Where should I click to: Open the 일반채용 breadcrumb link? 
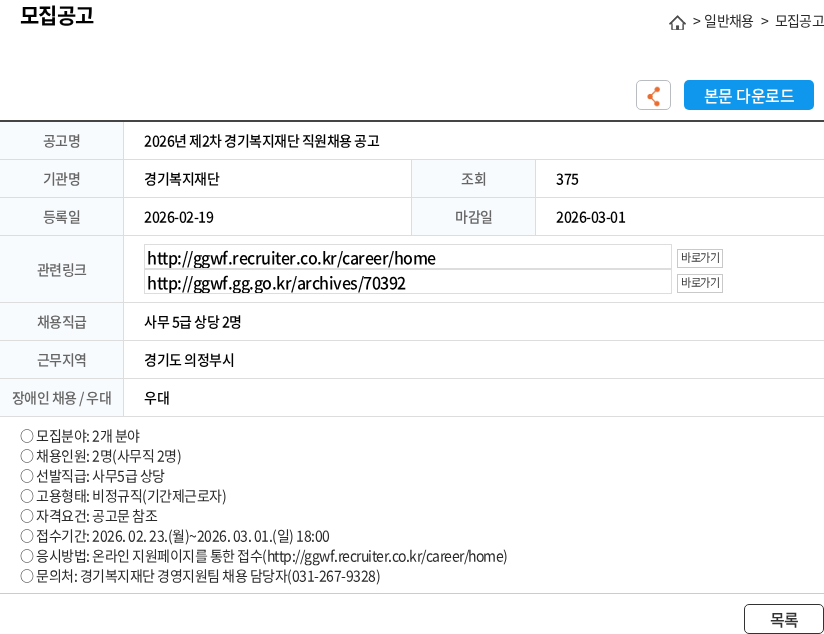(728, 21)
